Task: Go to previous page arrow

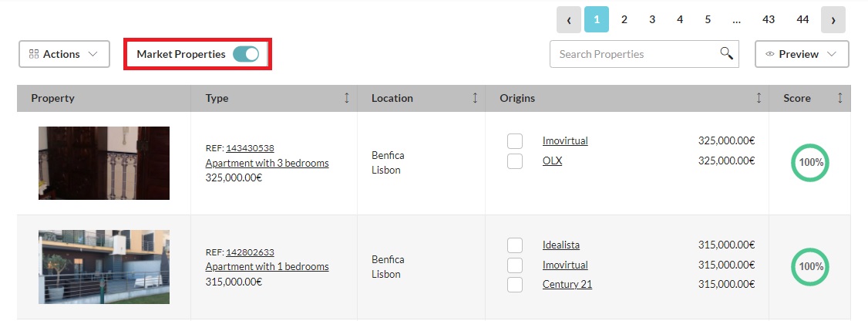Action: pyautogui.click(x=569, y=20)
